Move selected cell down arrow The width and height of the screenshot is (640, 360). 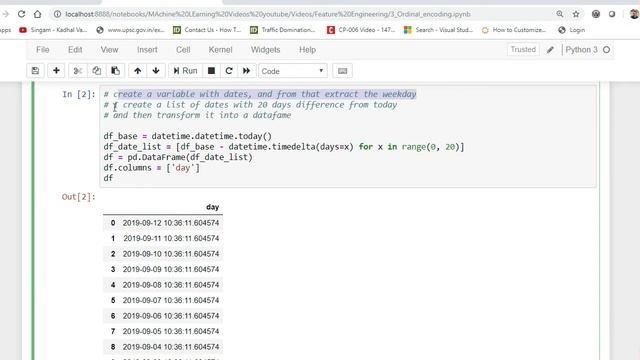pyautogui.click(x=156, y=71)
